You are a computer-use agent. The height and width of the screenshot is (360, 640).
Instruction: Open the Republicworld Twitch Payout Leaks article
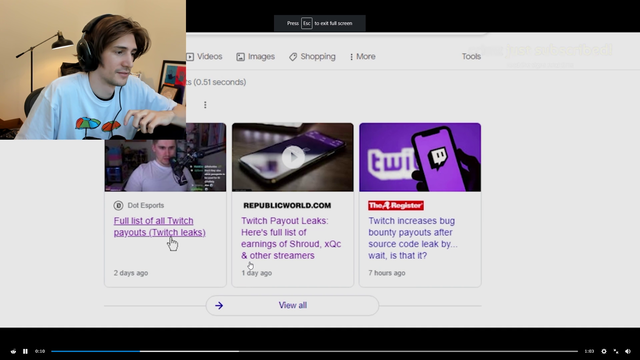[x=291, y=238]
